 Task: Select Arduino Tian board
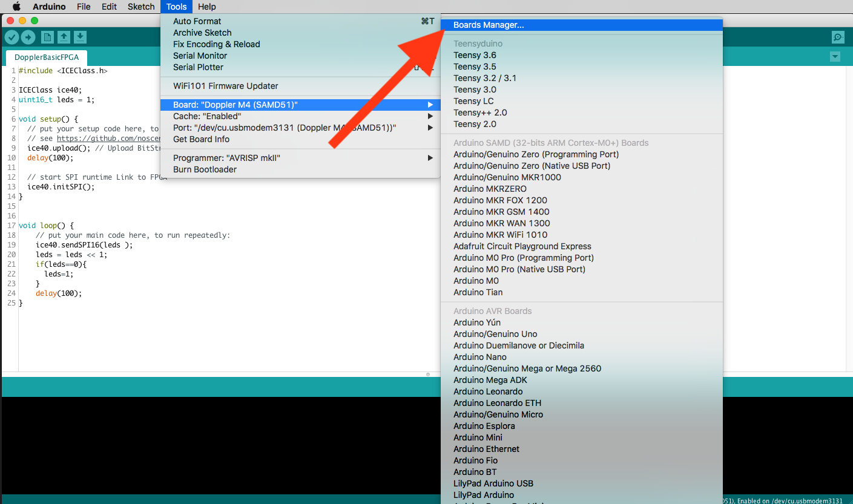(582, 292)
